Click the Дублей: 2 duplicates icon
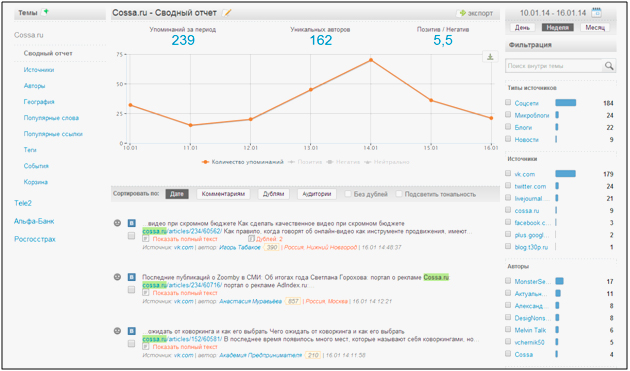The height and width of the screenshot is (371, 630). (x=252, y=239)
